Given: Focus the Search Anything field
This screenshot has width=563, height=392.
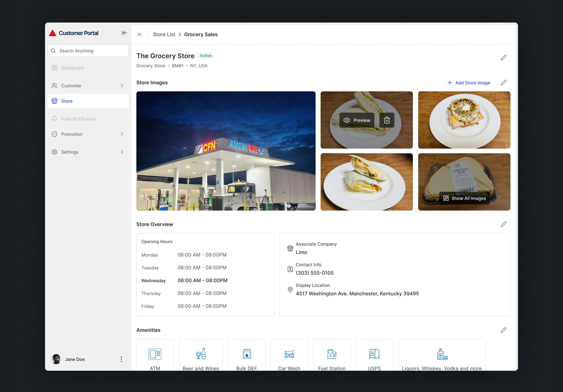Looking at the screenshot, I should coord(88,51).
